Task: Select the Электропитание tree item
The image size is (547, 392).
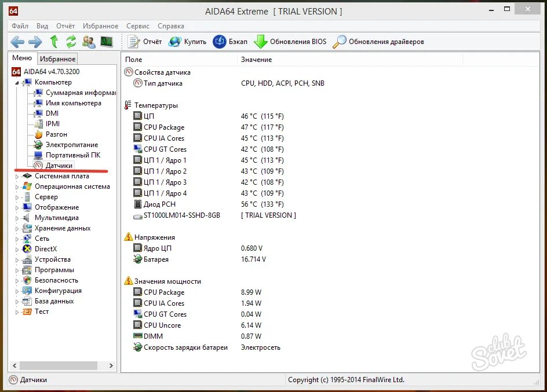Action: 66,145
